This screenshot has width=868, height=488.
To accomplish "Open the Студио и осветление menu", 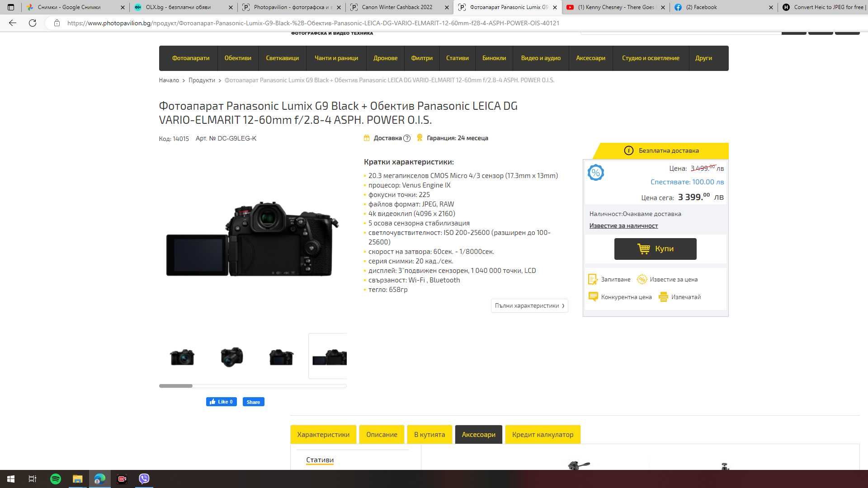I will tap(651, 58).
